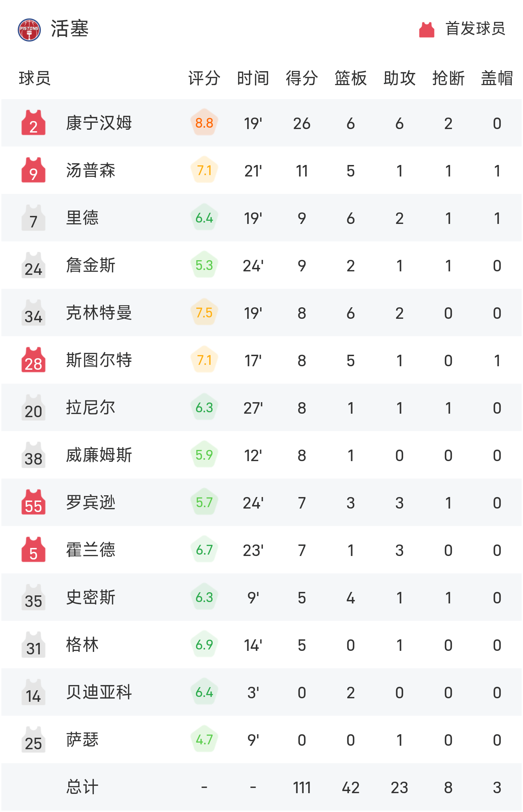523x812 pixels.
Task: Sort by the 得分 column header
Action: [x=302, y=78]
